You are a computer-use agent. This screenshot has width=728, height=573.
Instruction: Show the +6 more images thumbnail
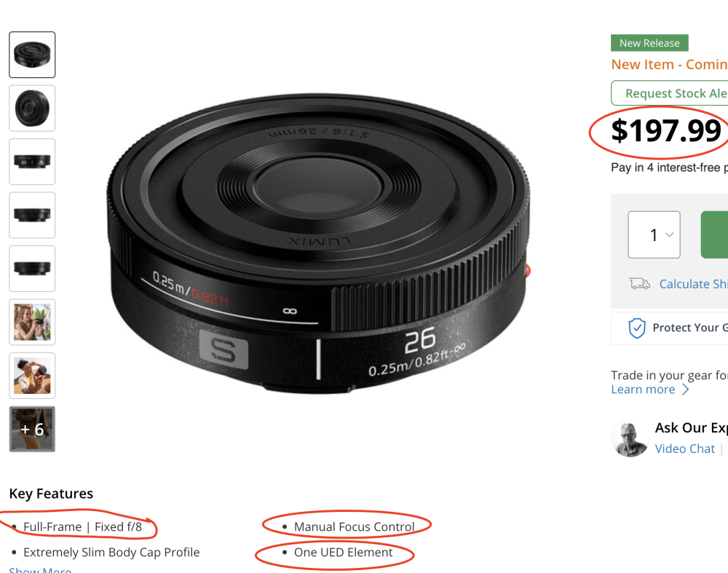point(32,429)
